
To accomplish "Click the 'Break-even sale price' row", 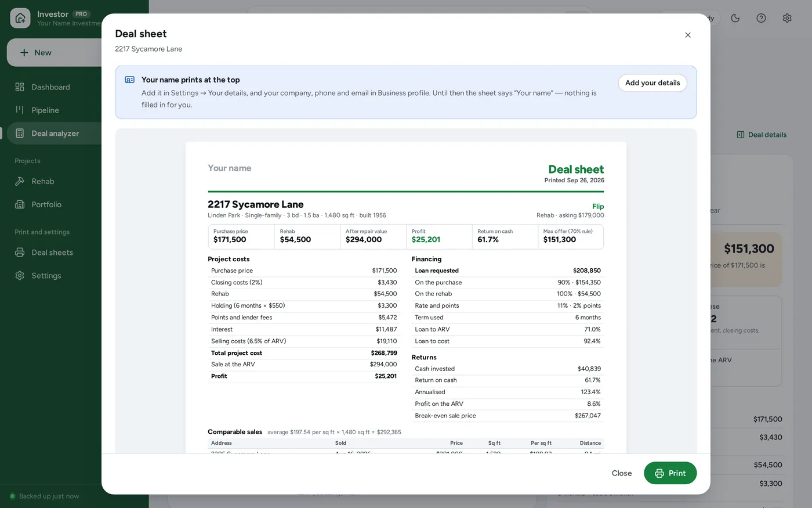I will (507, 416).
